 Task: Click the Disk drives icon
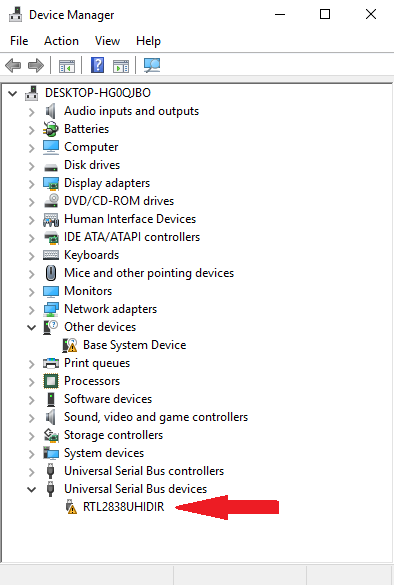tap(51, 167)
